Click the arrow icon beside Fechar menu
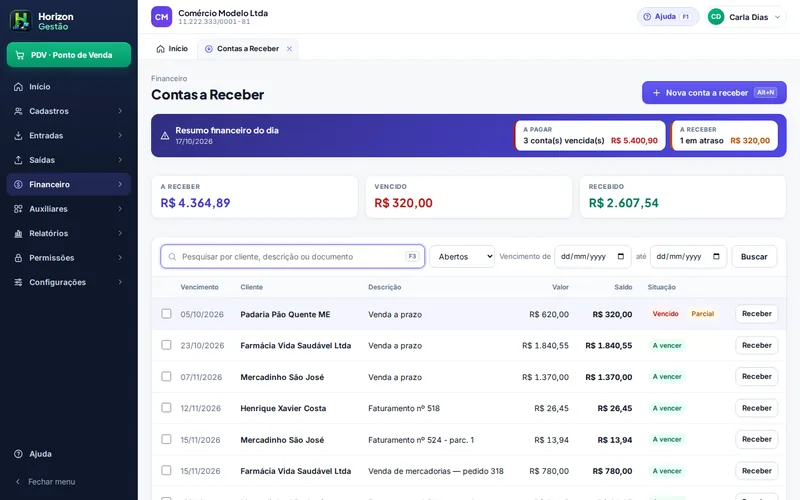 coord(18,482)
